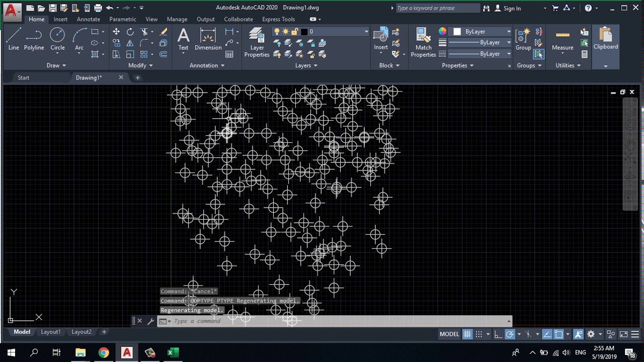Click the Sign In button
644x362 pixels.
click(x=508, y=8)
